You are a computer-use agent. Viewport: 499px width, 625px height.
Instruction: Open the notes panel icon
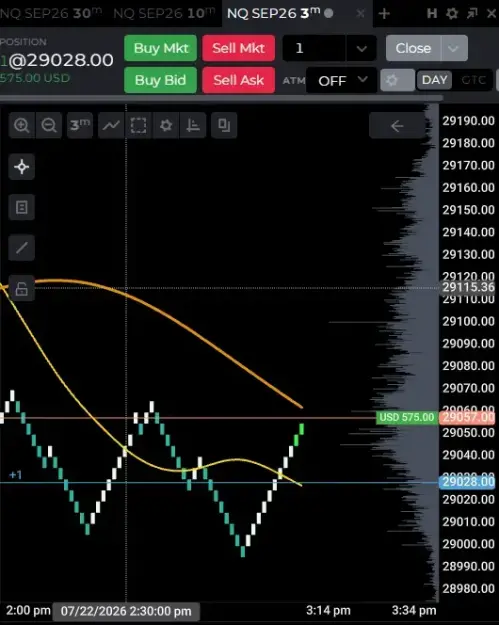(x=22, y=207)
